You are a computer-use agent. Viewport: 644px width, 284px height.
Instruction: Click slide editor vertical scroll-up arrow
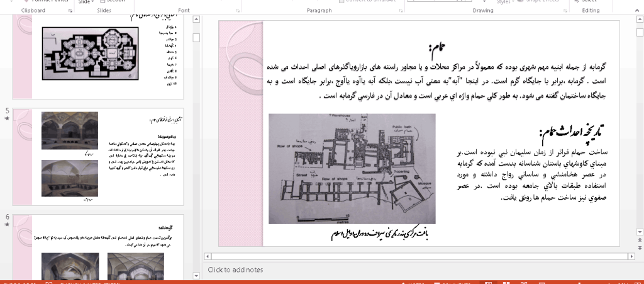click(x=639, y=20)
